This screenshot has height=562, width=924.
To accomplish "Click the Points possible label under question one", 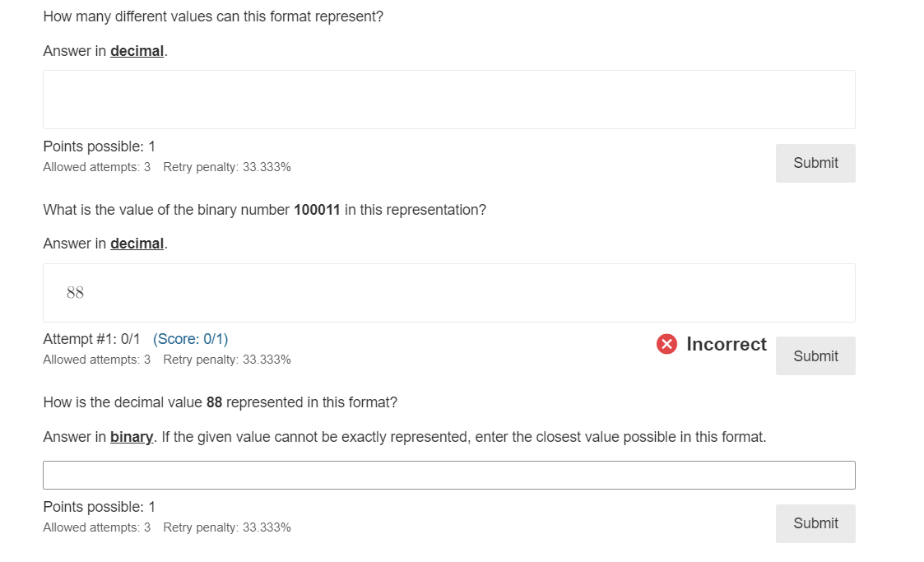I will (x=99, y=146).
